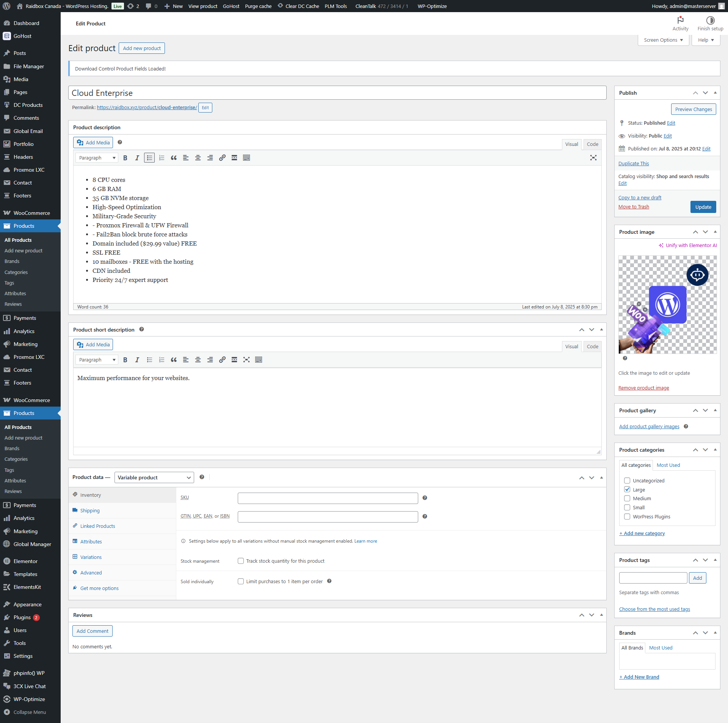Click Italic in the short description toolbar
Image resolution: width=728 pixels, height=723 pixels.
click(137, 360)
